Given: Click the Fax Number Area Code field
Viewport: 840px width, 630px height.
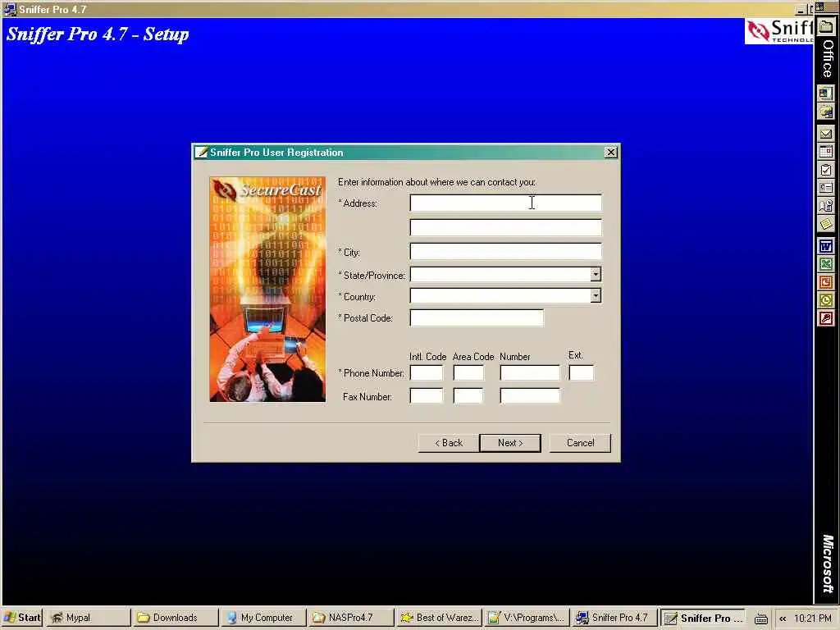Looking at the screenshot, I should [468, 396].
